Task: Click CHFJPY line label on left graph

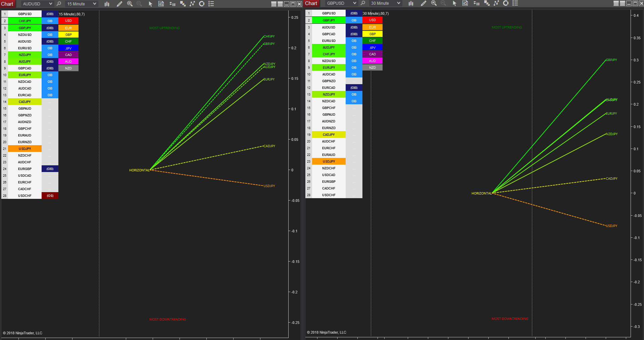Action: [269, 36]
